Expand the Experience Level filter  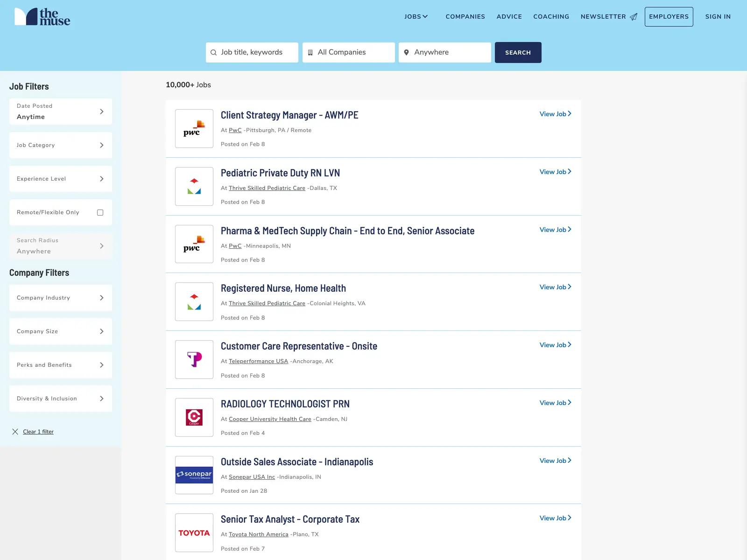click(61, 179)
